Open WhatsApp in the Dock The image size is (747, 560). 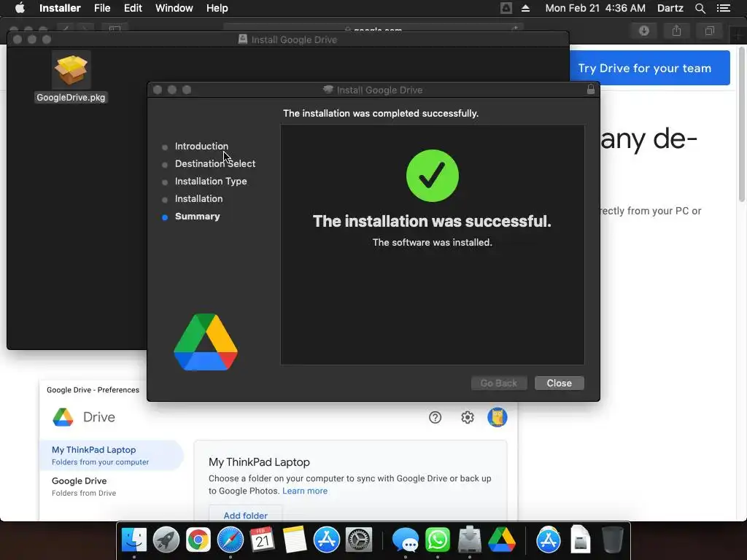point(438,540)
